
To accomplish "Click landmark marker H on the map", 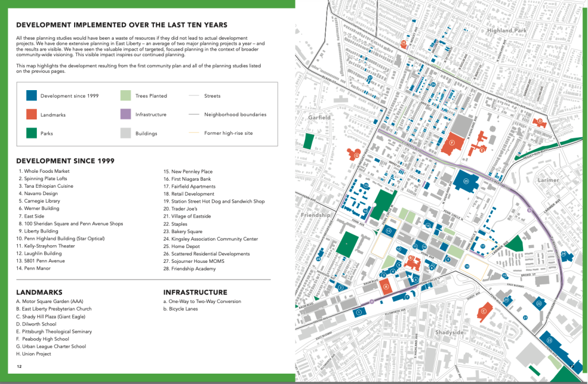I will (x=404, y=42).
